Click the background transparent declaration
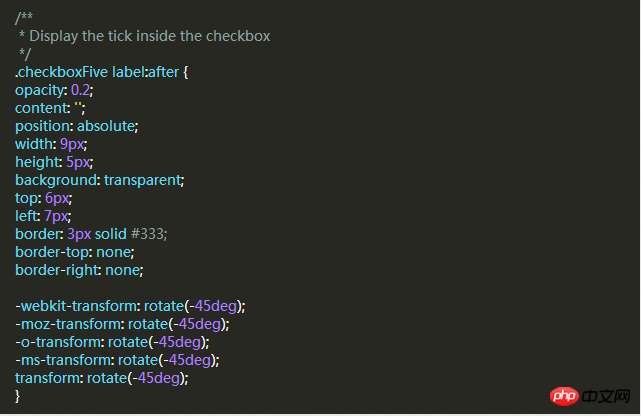641x416 pixels. coord(100,180)
